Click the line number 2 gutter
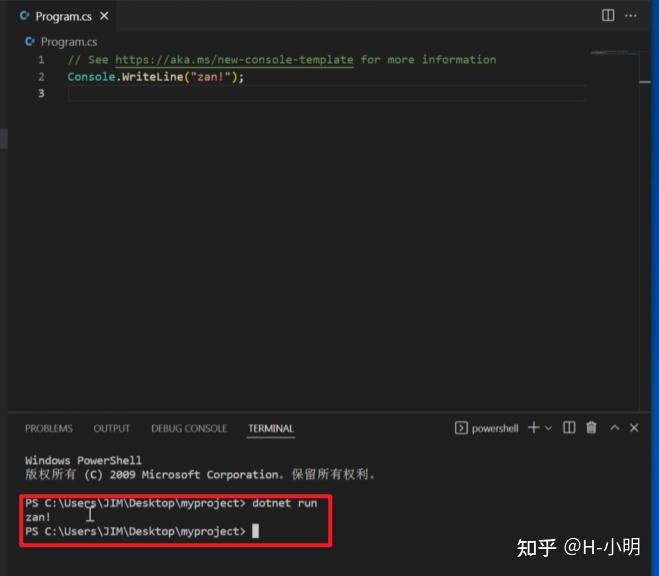Screen dimensions: 659x576 tap(41, 77)
